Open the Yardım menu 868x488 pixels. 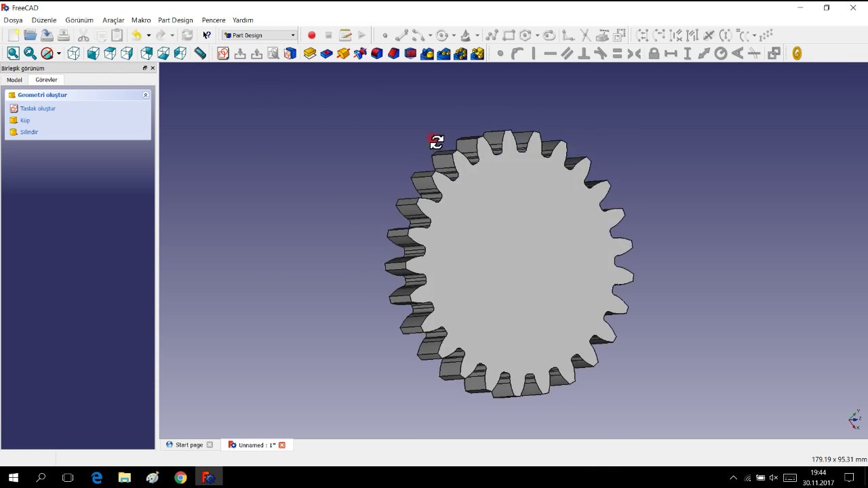243,20
